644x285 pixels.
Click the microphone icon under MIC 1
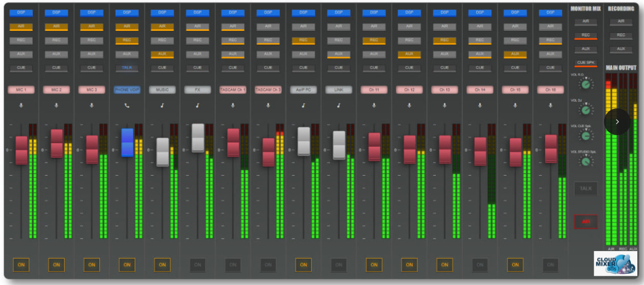[x=21, y=106]
